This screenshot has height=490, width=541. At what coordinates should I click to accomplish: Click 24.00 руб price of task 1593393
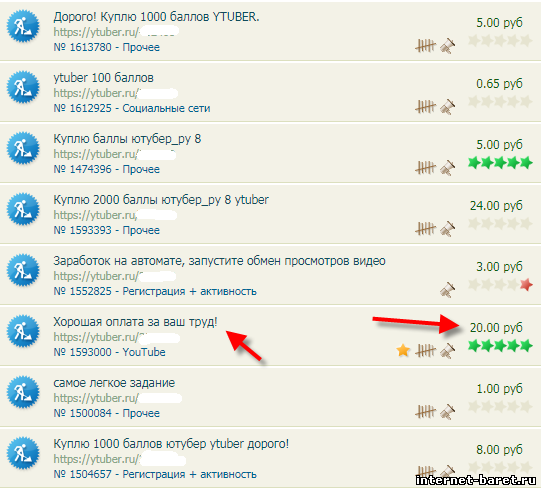[496, 206]
